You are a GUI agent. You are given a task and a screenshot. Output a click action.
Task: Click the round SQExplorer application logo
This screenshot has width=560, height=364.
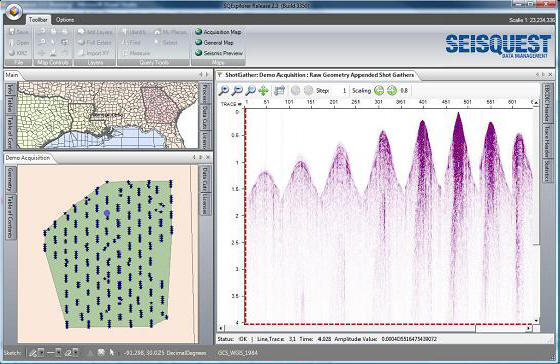[x=14, y=11]
